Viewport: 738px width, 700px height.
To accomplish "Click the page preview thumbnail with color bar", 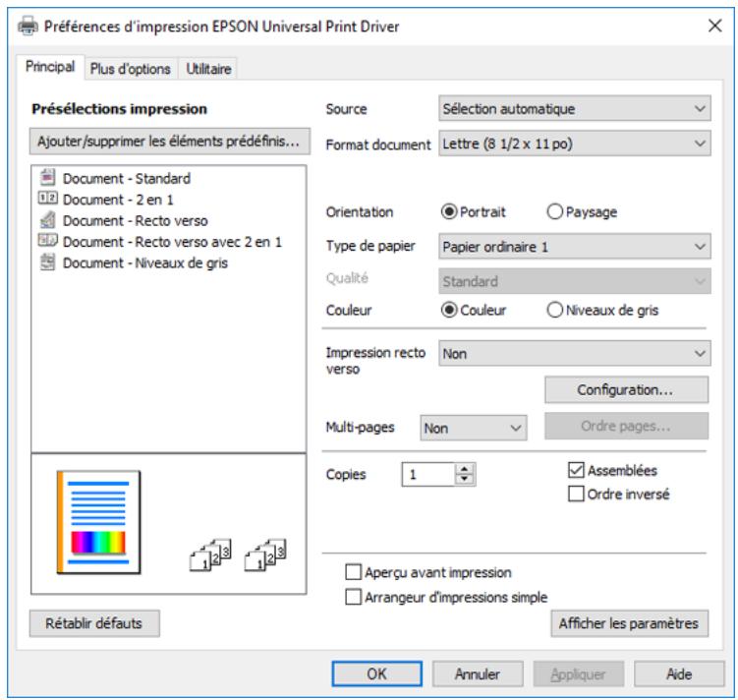I will pos(98,522).
